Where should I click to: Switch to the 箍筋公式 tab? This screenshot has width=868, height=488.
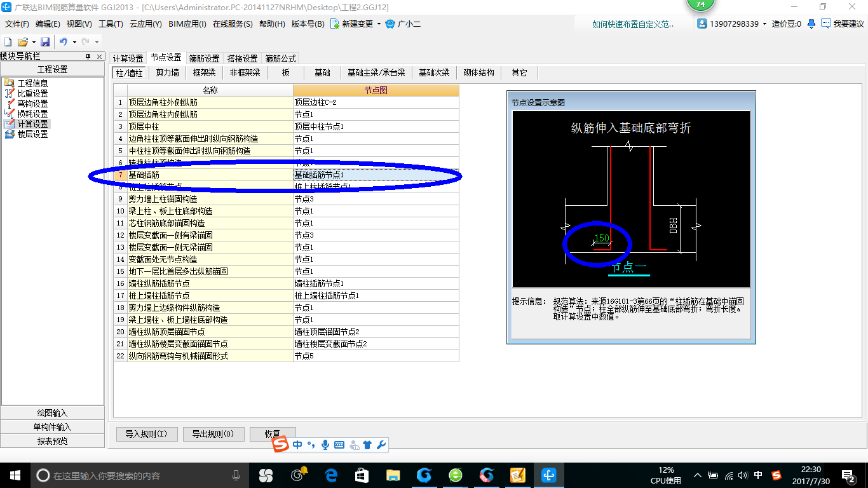281,58
